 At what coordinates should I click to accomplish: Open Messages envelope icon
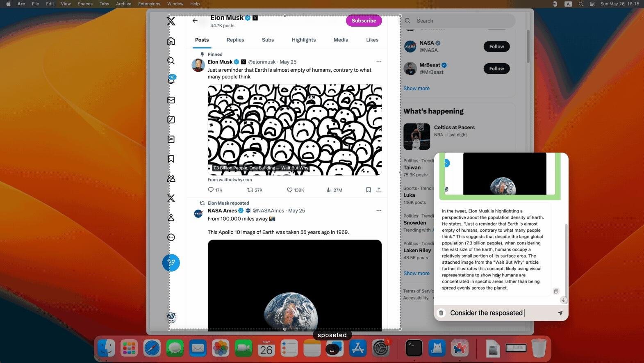click(171, 100)
